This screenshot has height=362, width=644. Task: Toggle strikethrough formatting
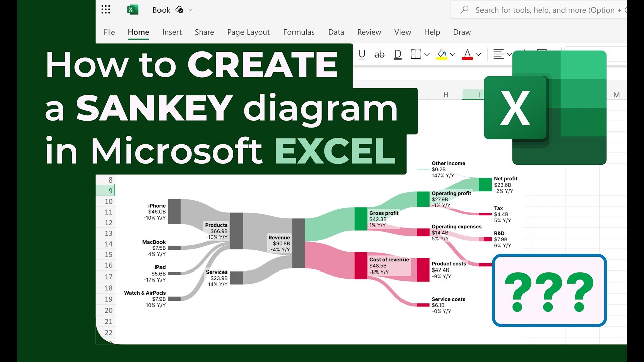click(x=380, y=54)
